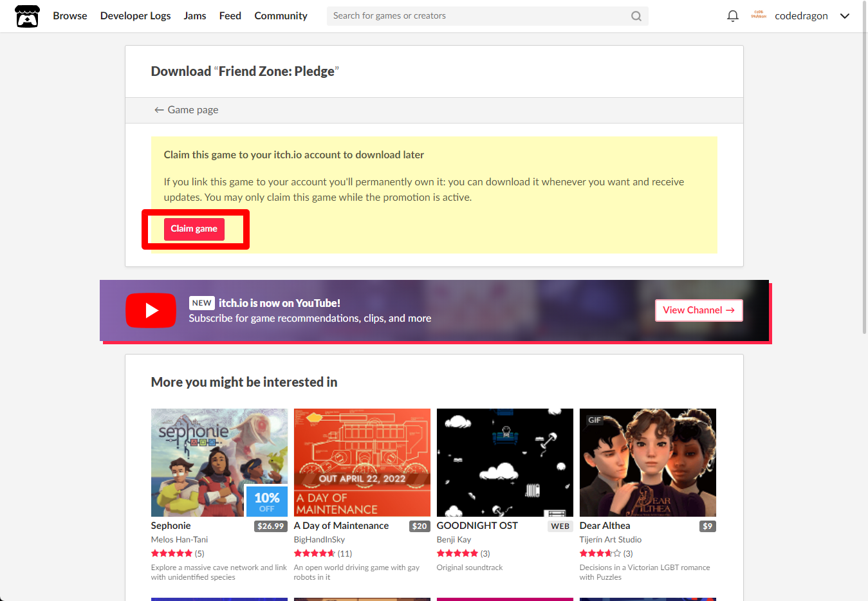Click the Sephonie title link

point(171,526)
